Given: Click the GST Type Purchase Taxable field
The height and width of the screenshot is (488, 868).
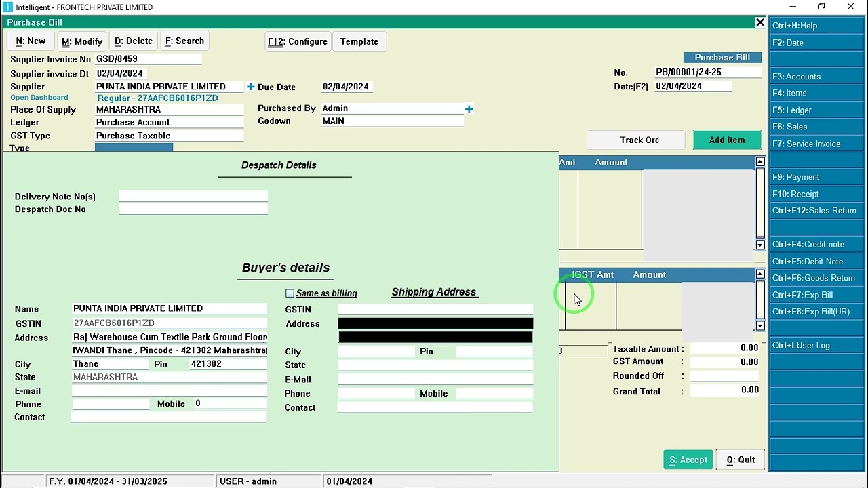Looking at the screenshot, I should click(x=170, y=136).
